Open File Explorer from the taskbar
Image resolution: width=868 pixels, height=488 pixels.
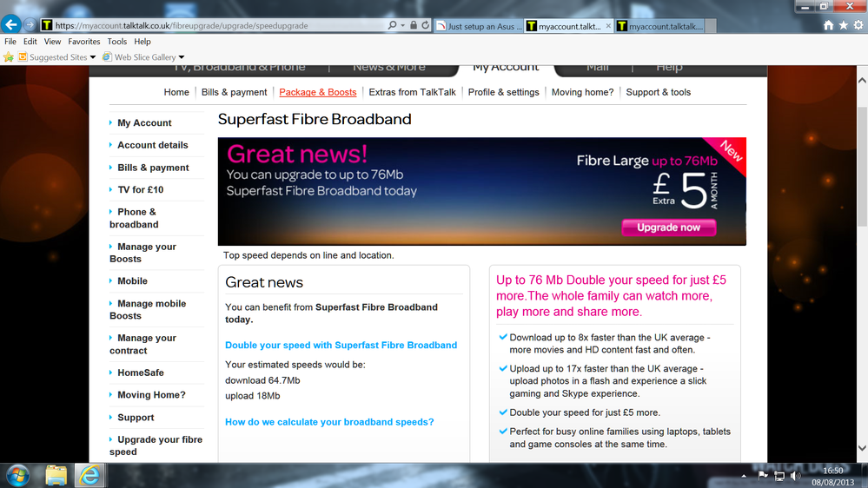(x=56, y=475)
